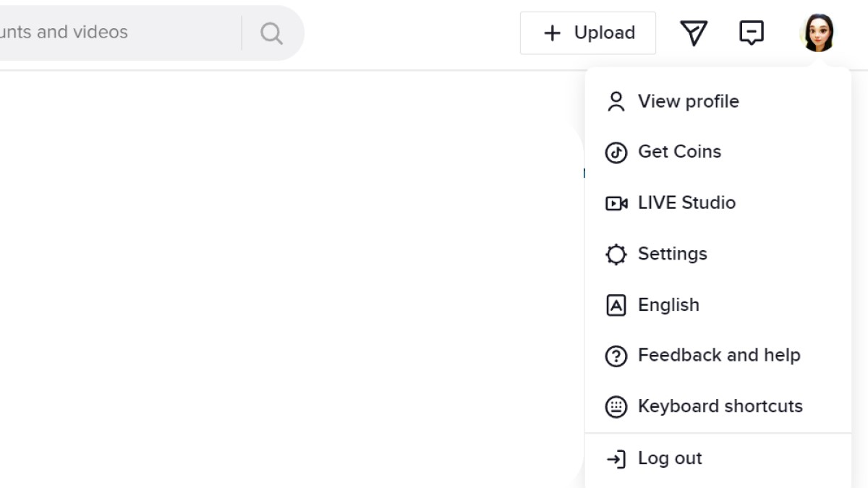The width and height of the screenshot is (868, 488).
Task: Show Keyboard shortcuts
Action: 720,406
